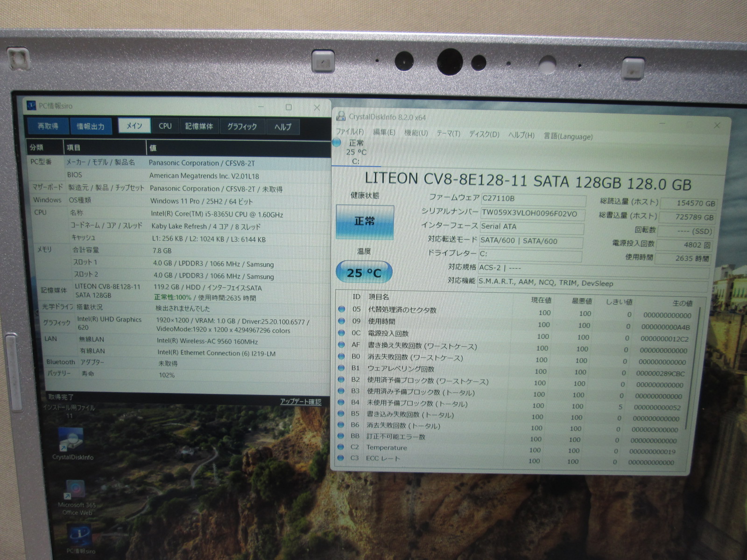Click the 総読込量 value 154570 GB
The height and width of the screenshot is (560, 747).
[690, 203]
